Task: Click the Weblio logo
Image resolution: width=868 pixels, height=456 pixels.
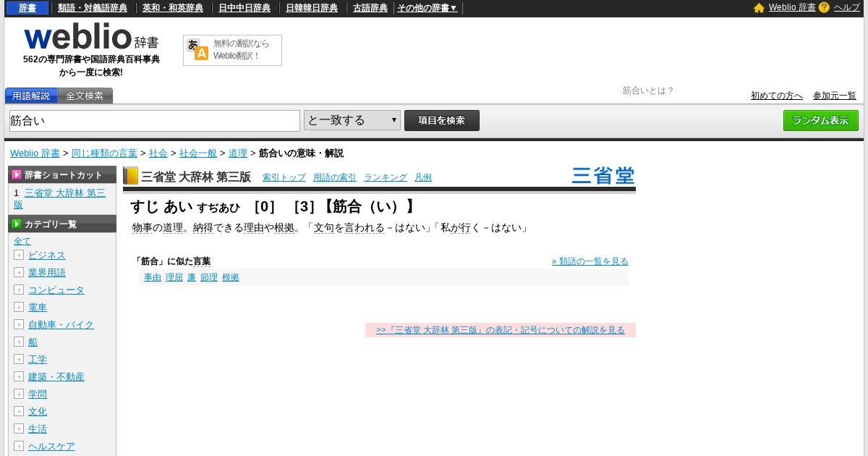Action: click(x=91, y=38)
